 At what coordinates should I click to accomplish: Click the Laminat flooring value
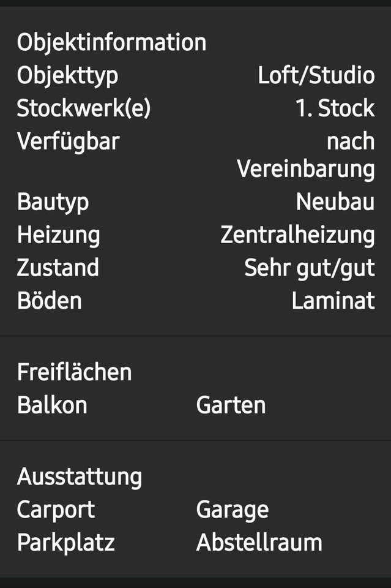pyautogui.click(x=333, y=301)
